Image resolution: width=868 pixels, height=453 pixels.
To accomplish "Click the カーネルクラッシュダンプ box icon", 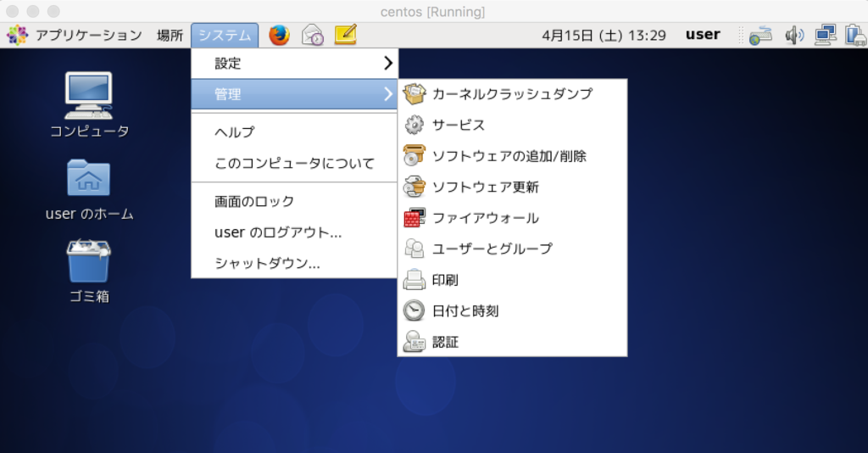I will 414,94.
